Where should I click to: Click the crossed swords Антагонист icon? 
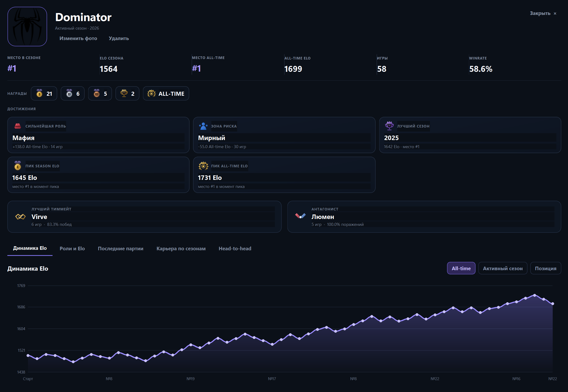[x=300, y=216]
